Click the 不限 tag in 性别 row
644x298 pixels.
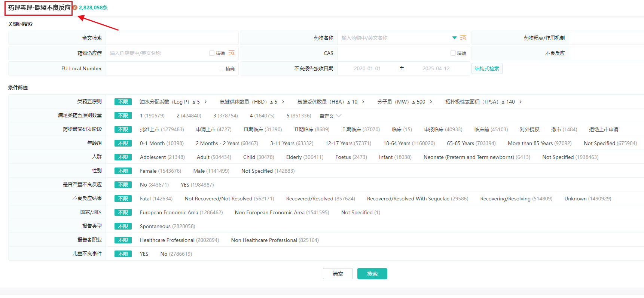point(123,171)
